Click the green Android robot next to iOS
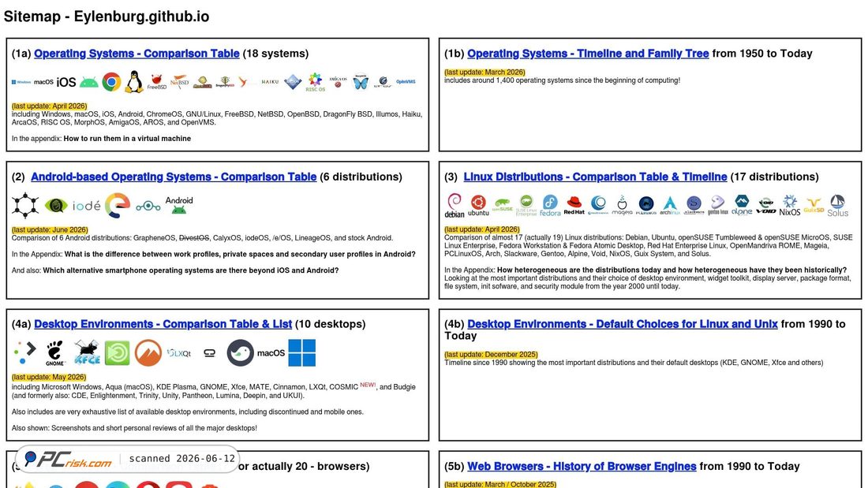Viewport: 868px width, 488px height. 88,83
